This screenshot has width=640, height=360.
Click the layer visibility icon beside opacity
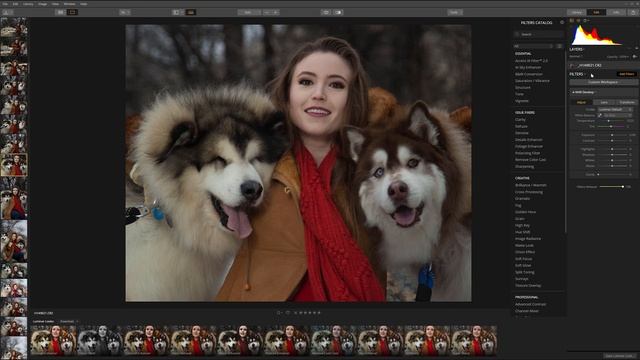click(635, 57)
